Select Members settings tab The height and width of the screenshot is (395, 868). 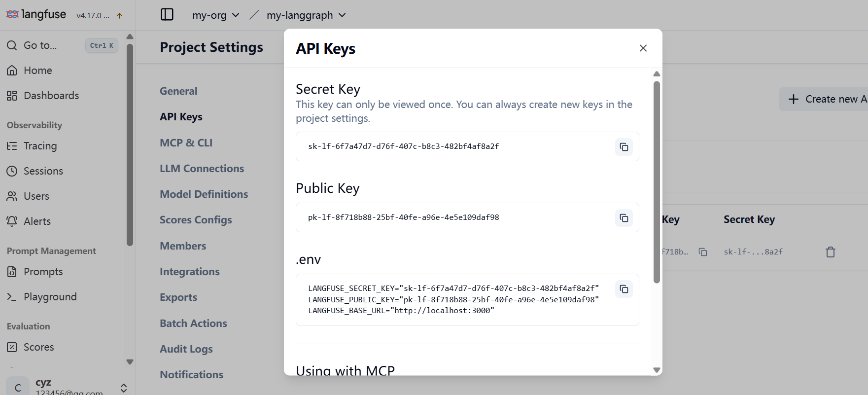point(183,246)
